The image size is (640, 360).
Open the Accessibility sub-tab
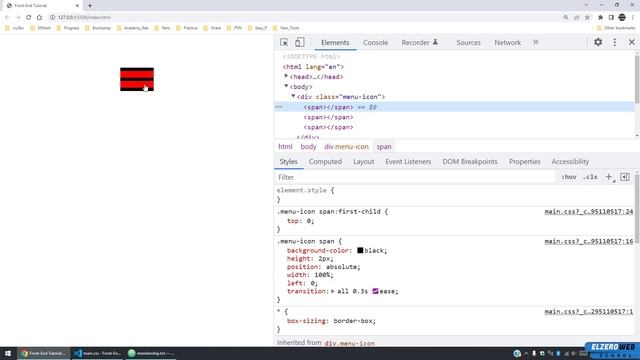tap(570, 162)
